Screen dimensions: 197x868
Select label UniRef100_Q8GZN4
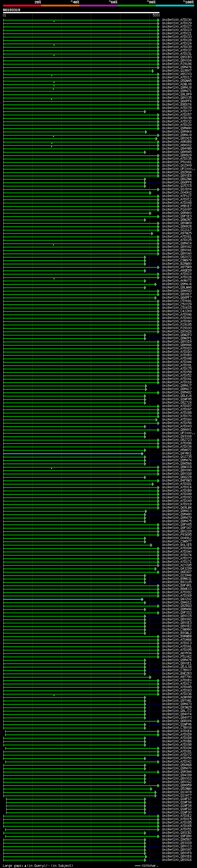click(x=177, y=179)
